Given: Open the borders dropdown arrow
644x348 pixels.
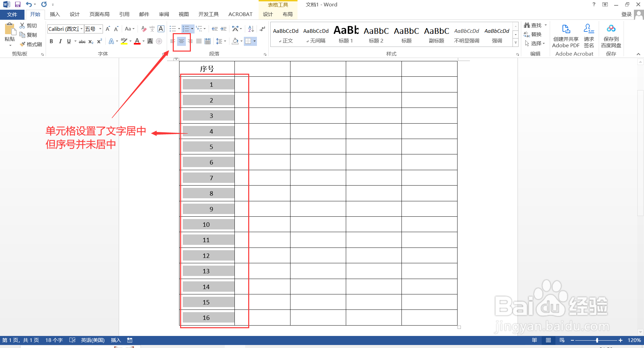Looking at the screenshot, I should click(x=255, y=41).
